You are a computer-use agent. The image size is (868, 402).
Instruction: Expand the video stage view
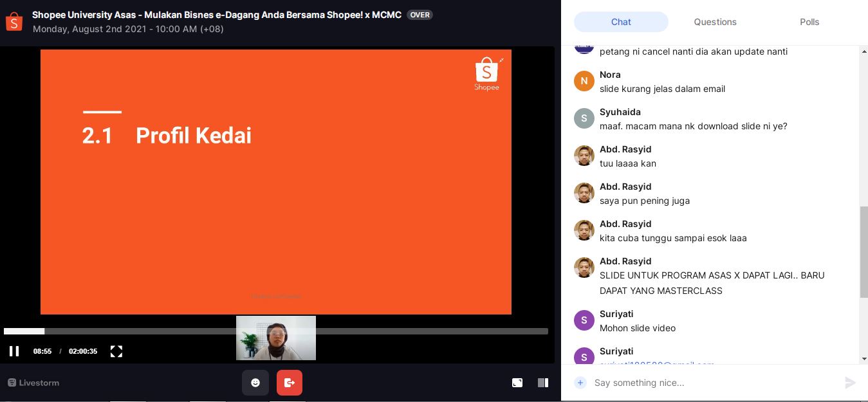[517, 383]
